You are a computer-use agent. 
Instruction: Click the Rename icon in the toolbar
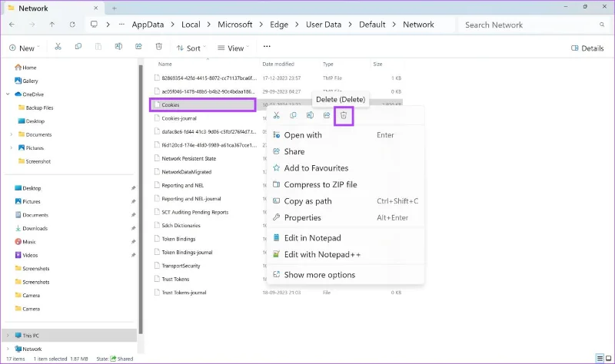point(118,47)
